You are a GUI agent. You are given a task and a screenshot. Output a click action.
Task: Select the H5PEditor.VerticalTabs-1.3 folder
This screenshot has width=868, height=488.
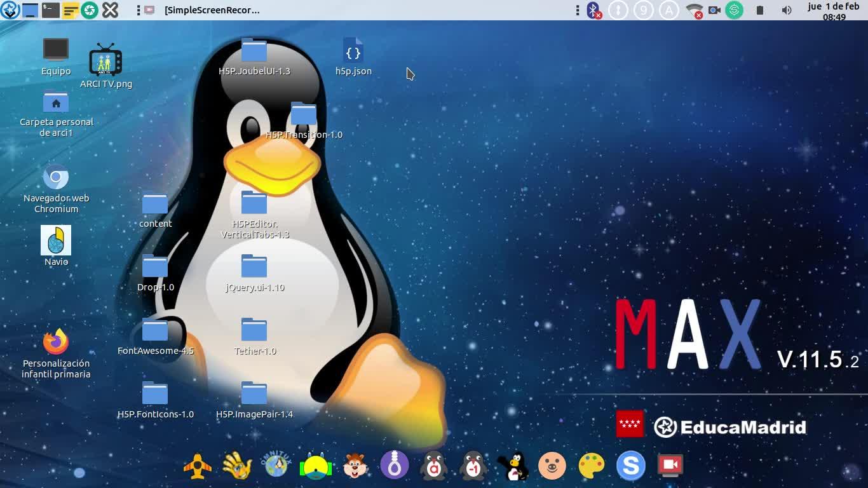tap(254, 215)
